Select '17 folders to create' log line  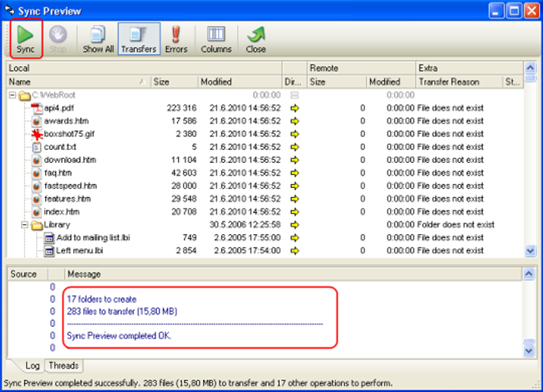pyautogui.click(x=101, y=299)
